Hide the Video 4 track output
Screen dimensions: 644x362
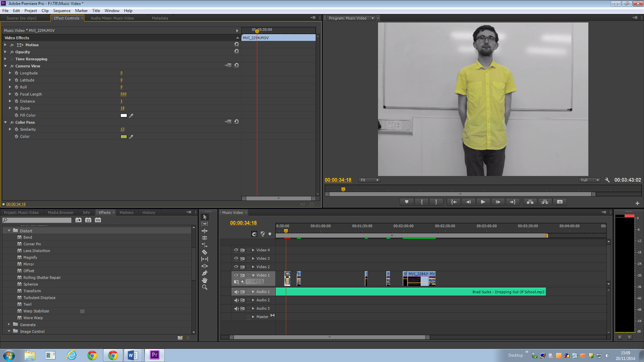pyautogui.click(x=236, y=250)
